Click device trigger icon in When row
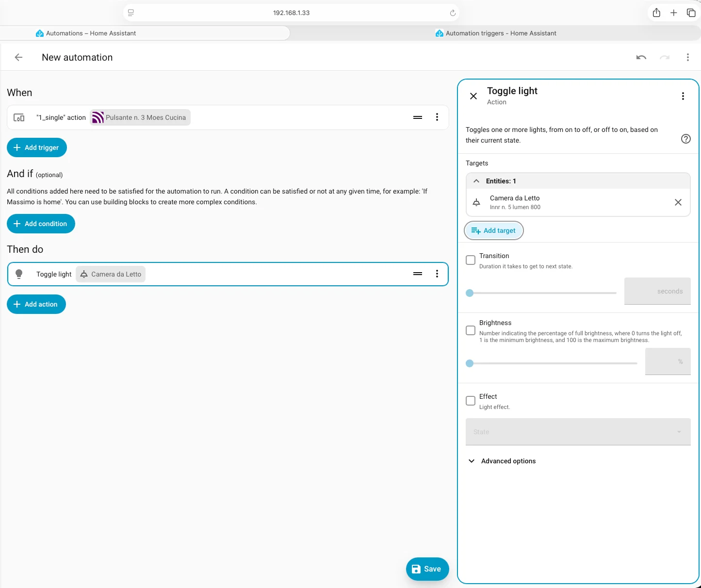Image resolution: width=701 pixels, height=588 pixels. pos(19,117)
